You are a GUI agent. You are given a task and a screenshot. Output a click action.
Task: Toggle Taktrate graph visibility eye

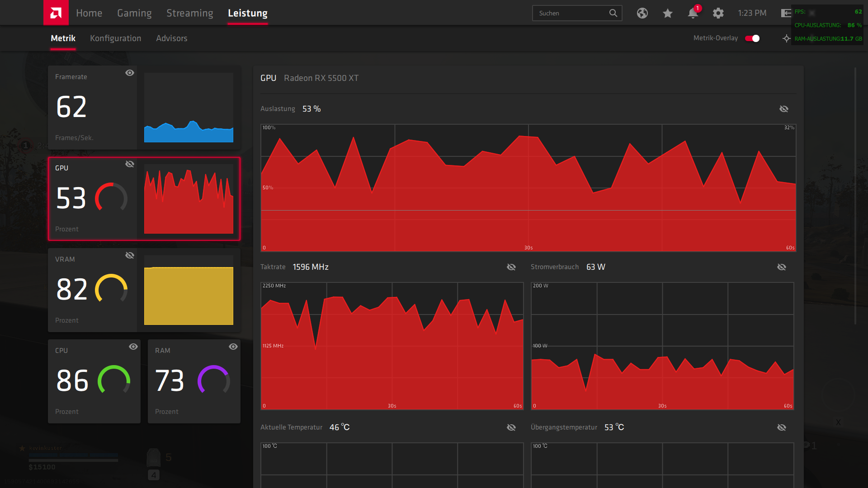click(x=511, y=267)
